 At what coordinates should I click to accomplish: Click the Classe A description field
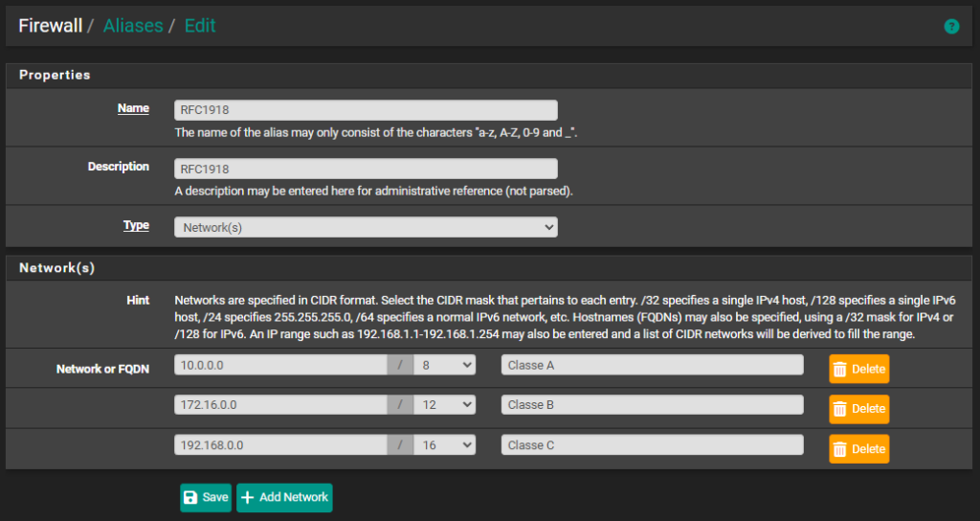pyautogui.click(x=652, y=365)
